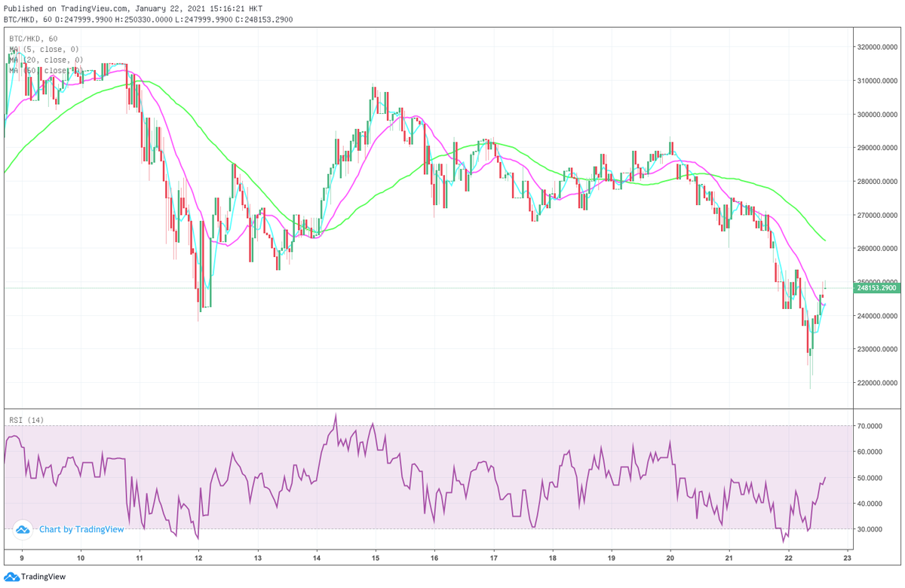905x588 pixels.
Task: Click the 220000.0000 price axis label
Action: click(878, 383)
